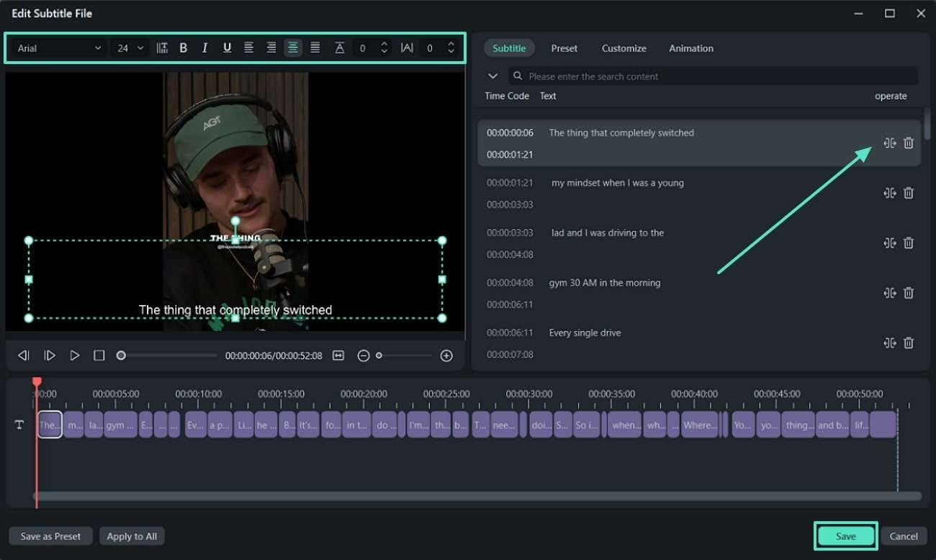The height and width of the screenshot is (560, 936).
Task: Align subtitle text right
Action: (x=271, y=48)
